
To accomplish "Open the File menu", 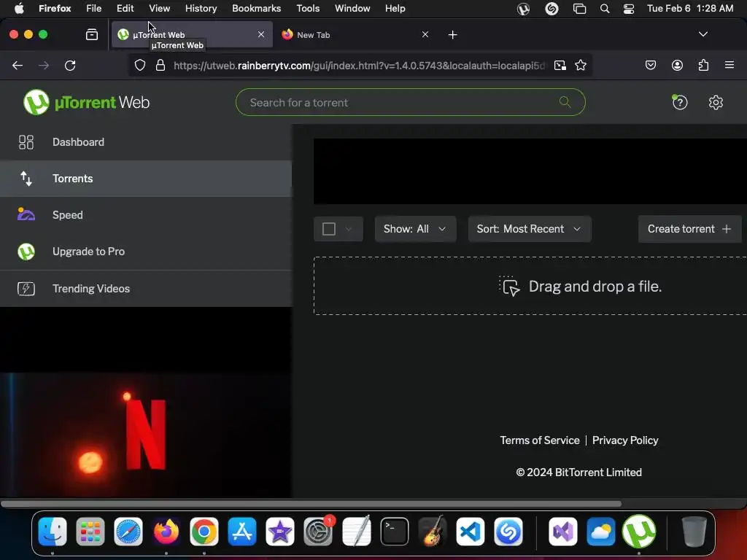I will click(93, 9).
